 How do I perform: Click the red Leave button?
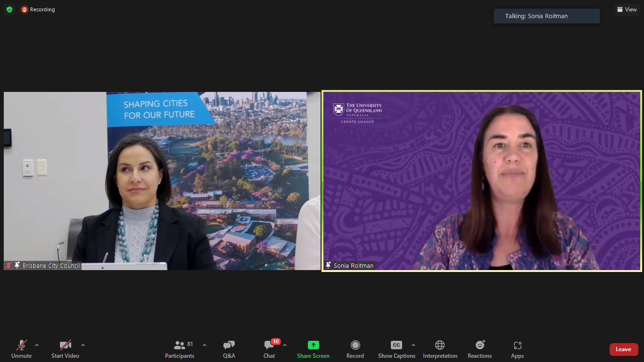623,349
